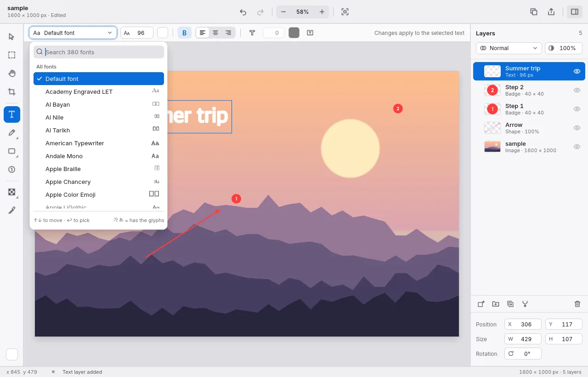588x377 pixels.
Task: Select the Hand pan tool
Action: click(12, 74)
